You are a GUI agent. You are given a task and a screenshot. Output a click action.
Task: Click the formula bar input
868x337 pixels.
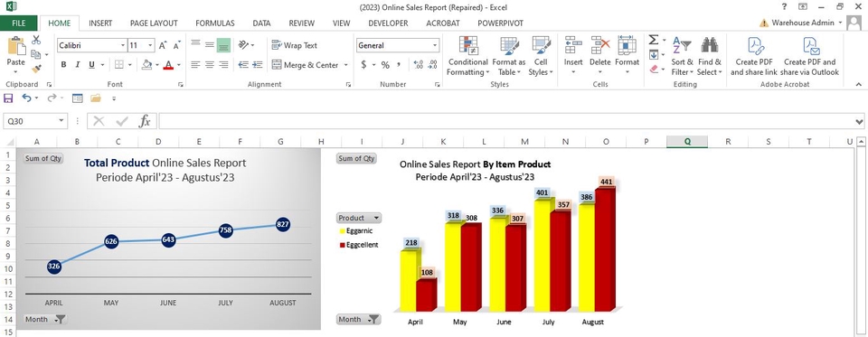(506, 121)
